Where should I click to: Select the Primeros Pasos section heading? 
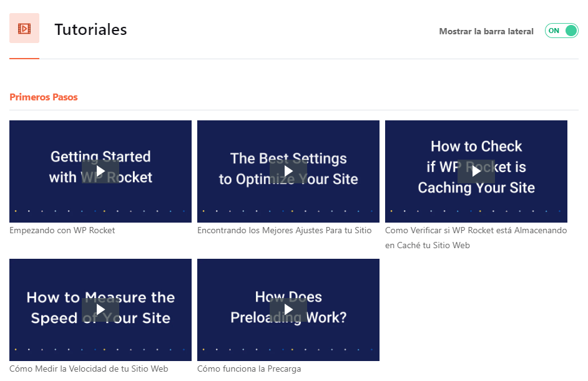click(43, 97)
